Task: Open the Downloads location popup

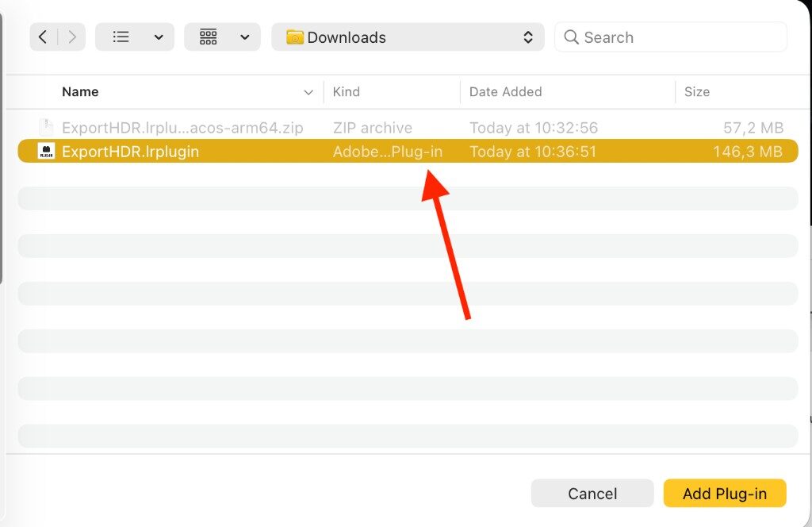Action: click(408, 37)
